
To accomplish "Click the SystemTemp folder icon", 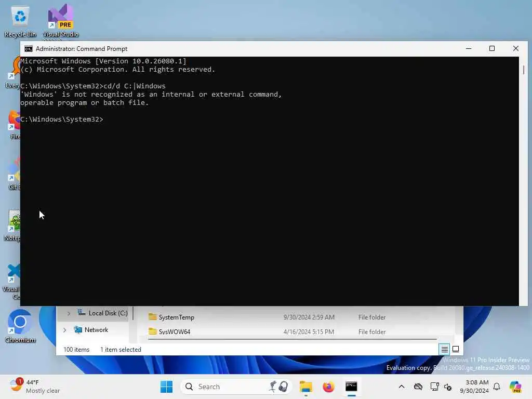I will 152,317.
